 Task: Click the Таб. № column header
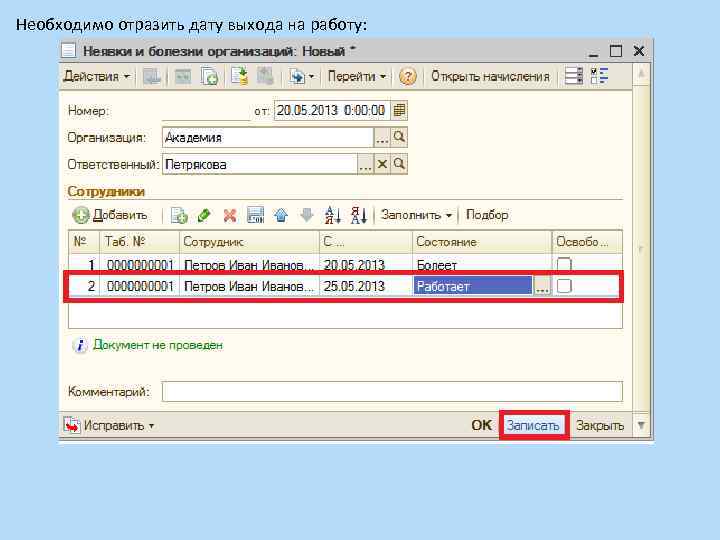pos(139,242)
